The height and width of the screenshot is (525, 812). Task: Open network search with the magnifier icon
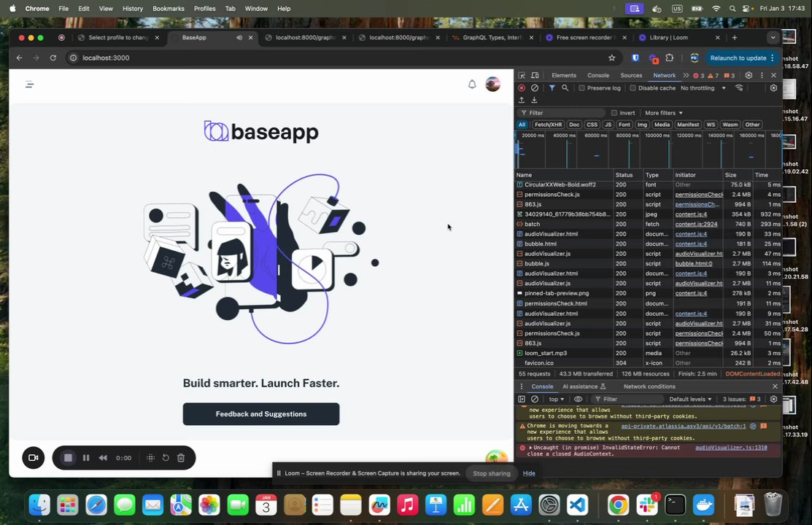click(x=565, y=88)
